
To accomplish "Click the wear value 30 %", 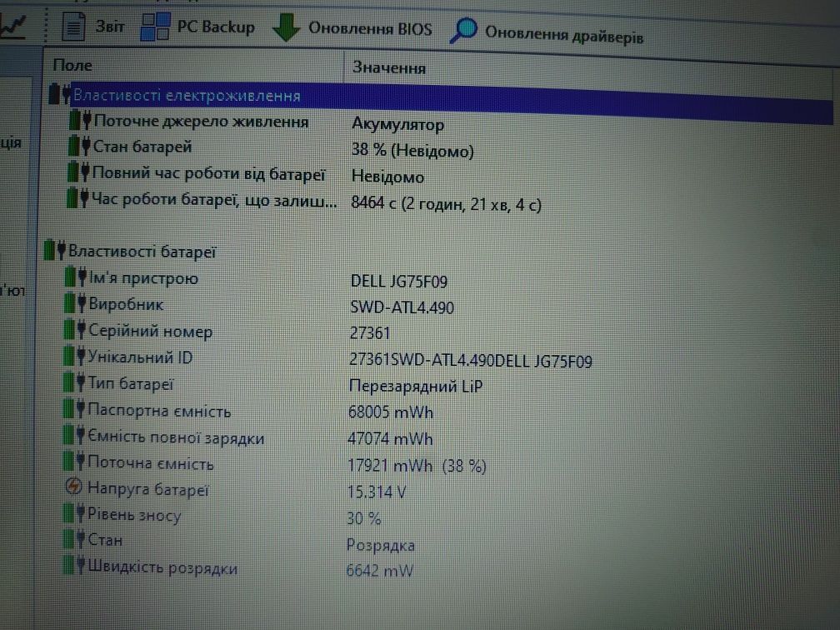I will [x=363, y=518].
